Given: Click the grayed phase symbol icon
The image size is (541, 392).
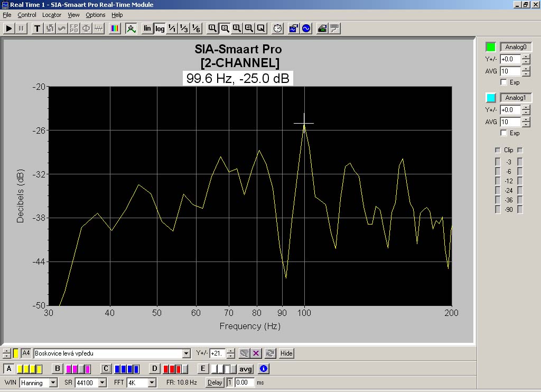Looking at the screenshot, I should pos(86,29).
